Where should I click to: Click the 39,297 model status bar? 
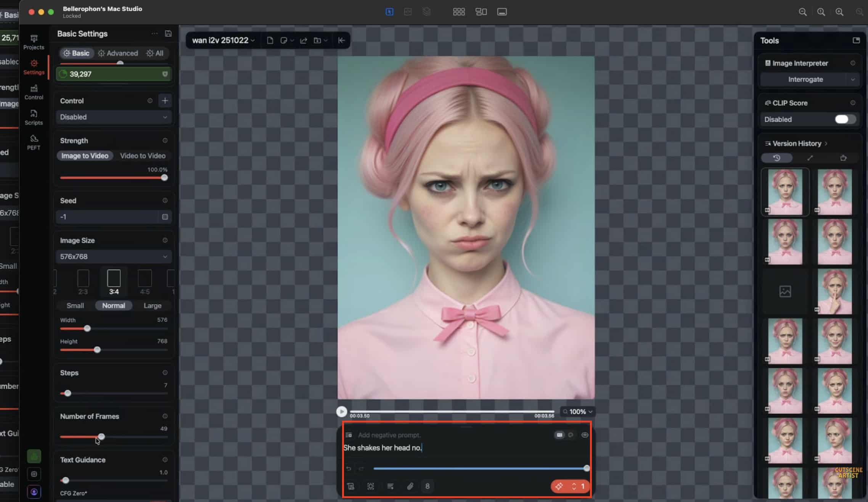point(113,74)
